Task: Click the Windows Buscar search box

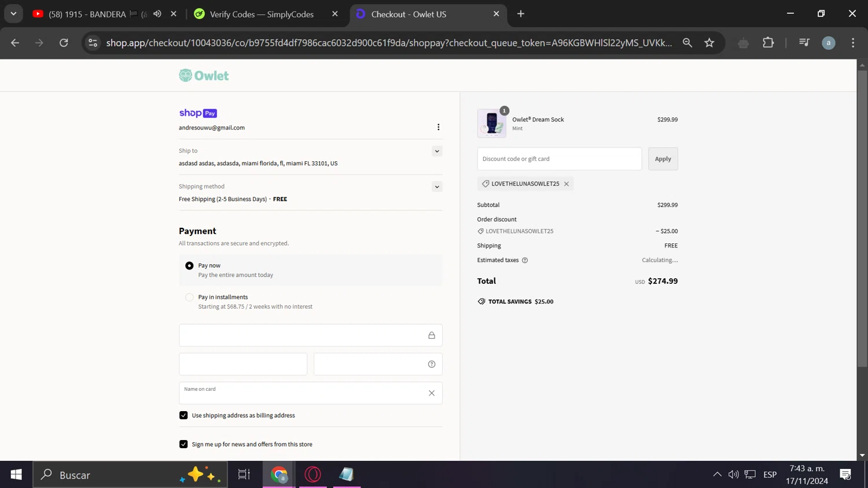Action: click(x=130, y=475)
